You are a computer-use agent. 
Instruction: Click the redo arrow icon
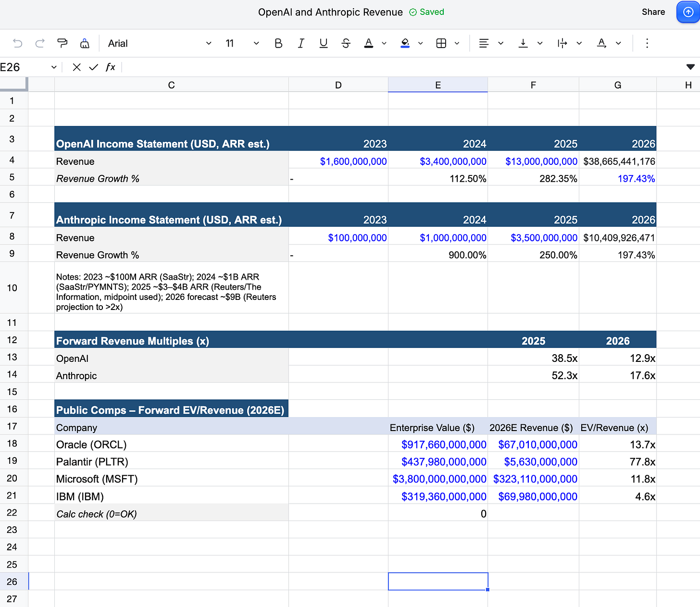tap(40, 43)
